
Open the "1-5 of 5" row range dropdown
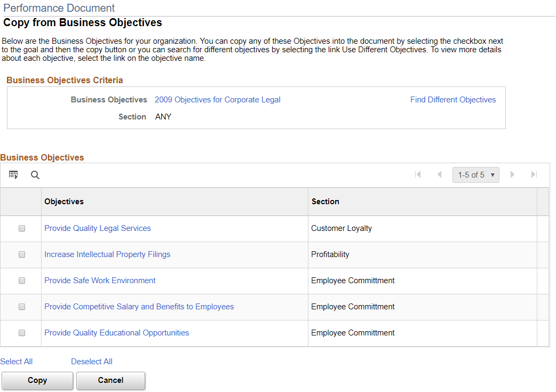click(475, 174)
